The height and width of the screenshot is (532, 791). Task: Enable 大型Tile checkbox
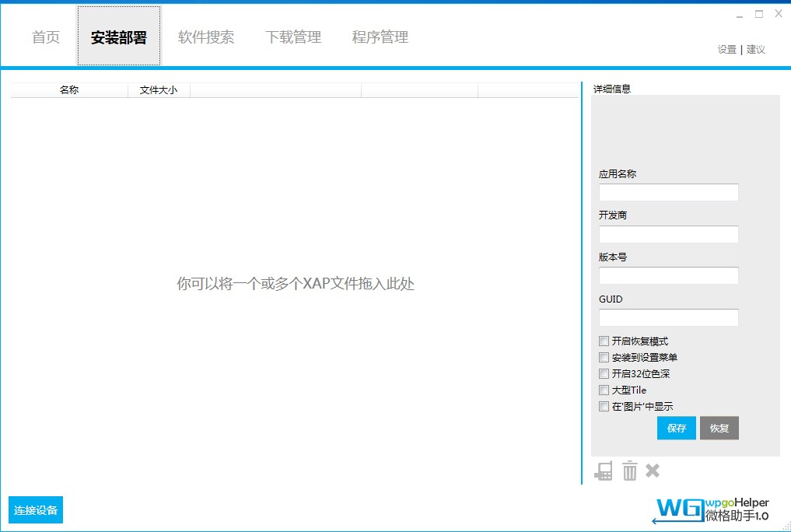pyautogui.click(x=604, y=390)
